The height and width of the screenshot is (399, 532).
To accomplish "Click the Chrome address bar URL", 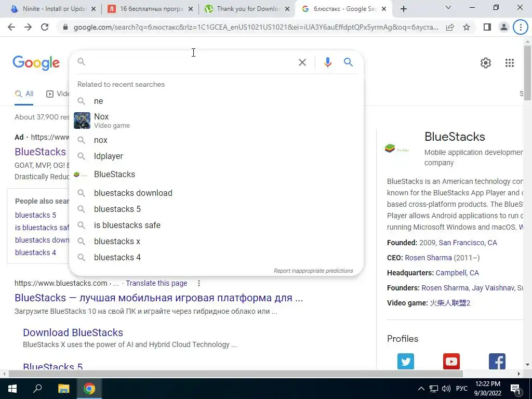I will point(256,27).
